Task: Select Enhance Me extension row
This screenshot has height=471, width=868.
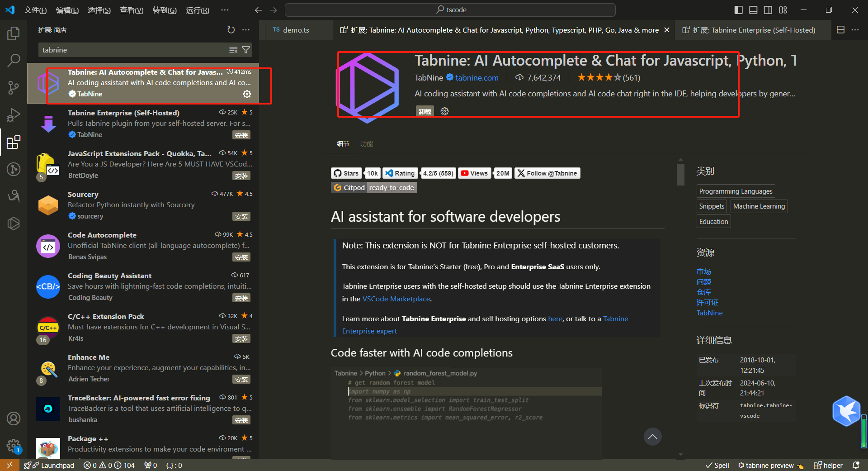Action: [x=143, y=368]
